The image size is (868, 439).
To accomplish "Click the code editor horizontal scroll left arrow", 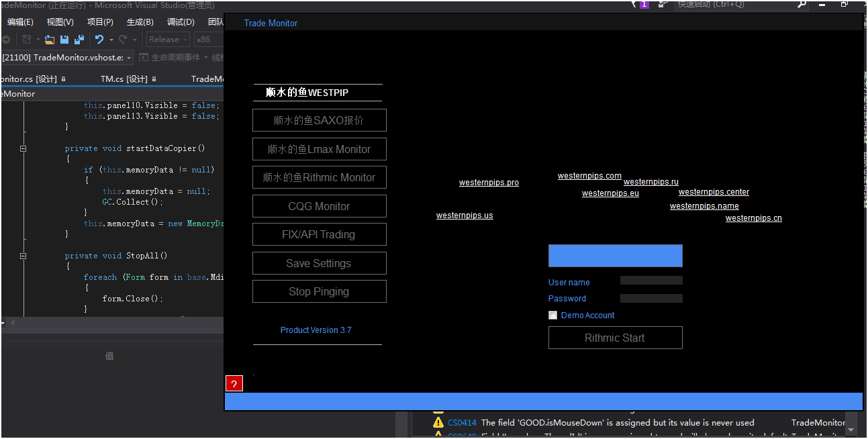I will pyautogui.click(x=11, y=323).
